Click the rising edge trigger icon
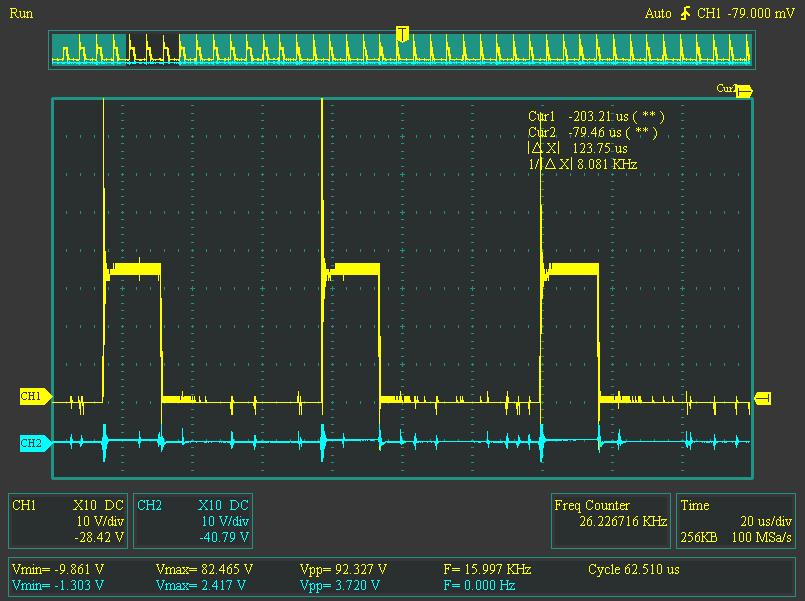The height and width of the screenshot is (601, 805). (685, 13)
